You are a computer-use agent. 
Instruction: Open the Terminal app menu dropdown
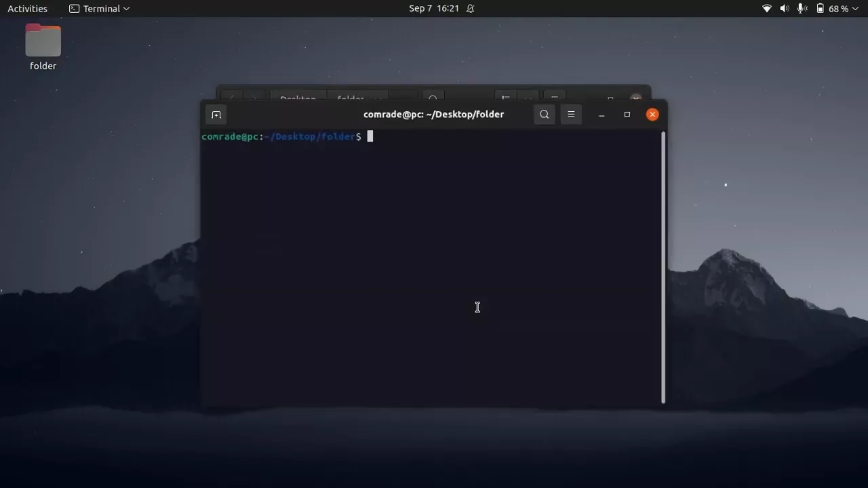[99, 8]
